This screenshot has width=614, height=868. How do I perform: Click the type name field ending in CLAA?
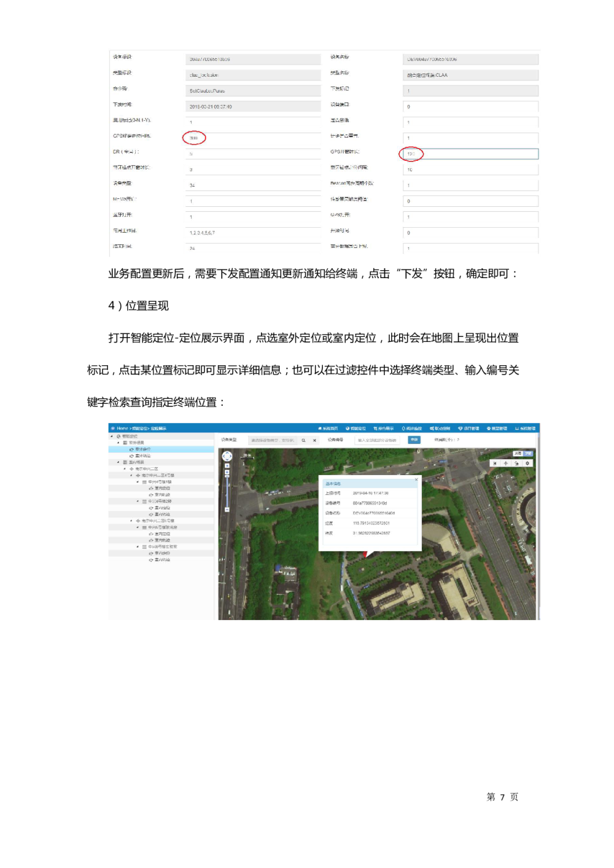[x=470, y=75]
